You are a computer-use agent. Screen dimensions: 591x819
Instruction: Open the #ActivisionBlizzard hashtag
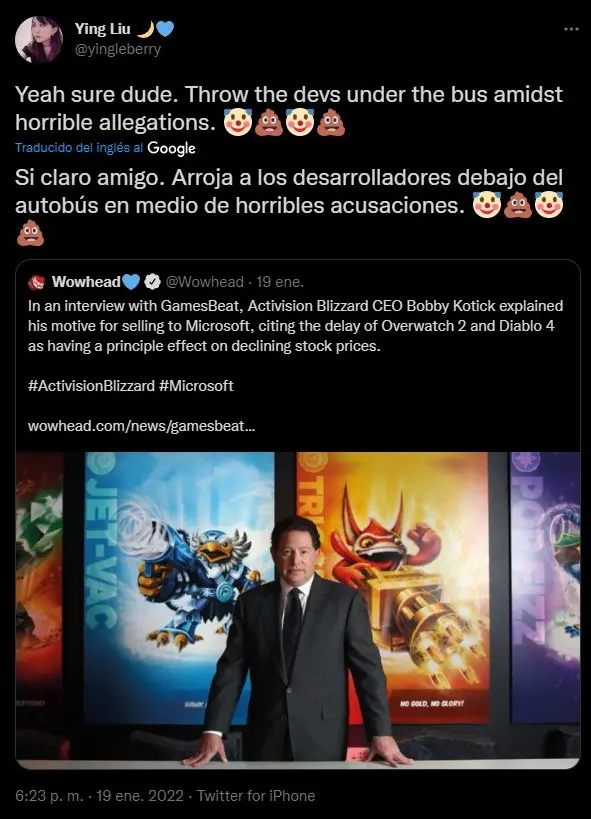[x=91, y=386]
